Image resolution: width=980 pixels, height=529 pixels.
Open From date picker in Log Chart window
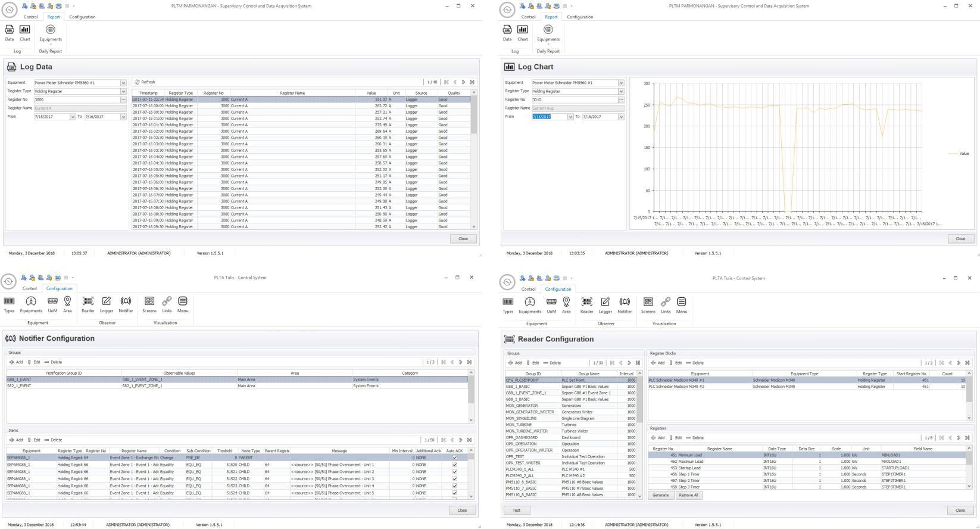[570, 117]
